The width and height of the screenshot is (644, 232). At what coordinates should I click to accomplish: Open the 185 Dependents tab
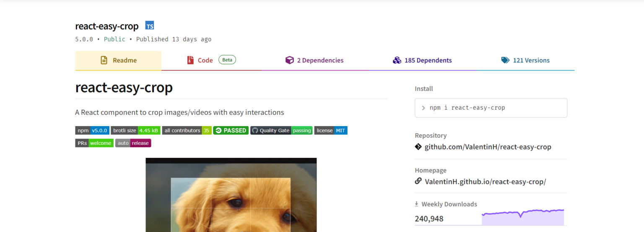[428, 60]
